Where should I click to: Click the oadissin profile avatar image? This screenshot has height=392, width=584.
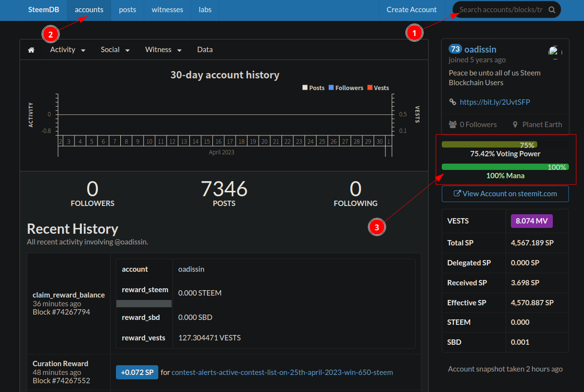[x=554, y=52]
